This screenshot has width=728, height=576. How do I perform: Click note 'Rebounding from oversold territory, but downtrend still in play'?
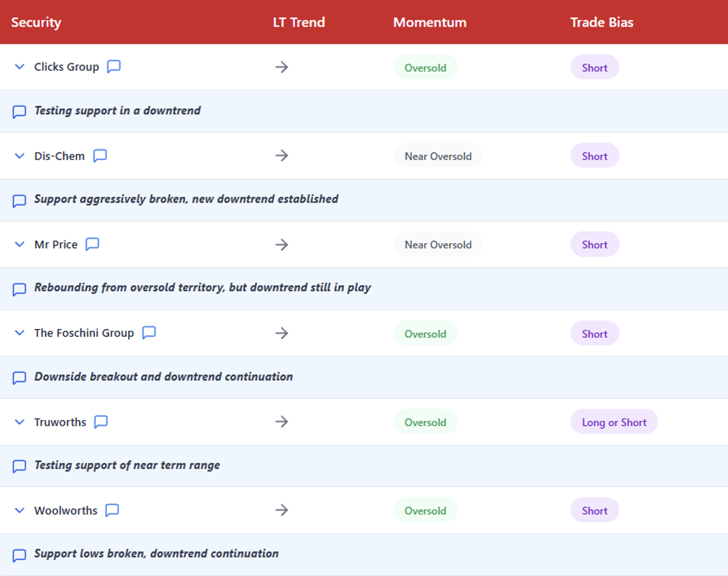pyautogui.click(x=203, y=288)
